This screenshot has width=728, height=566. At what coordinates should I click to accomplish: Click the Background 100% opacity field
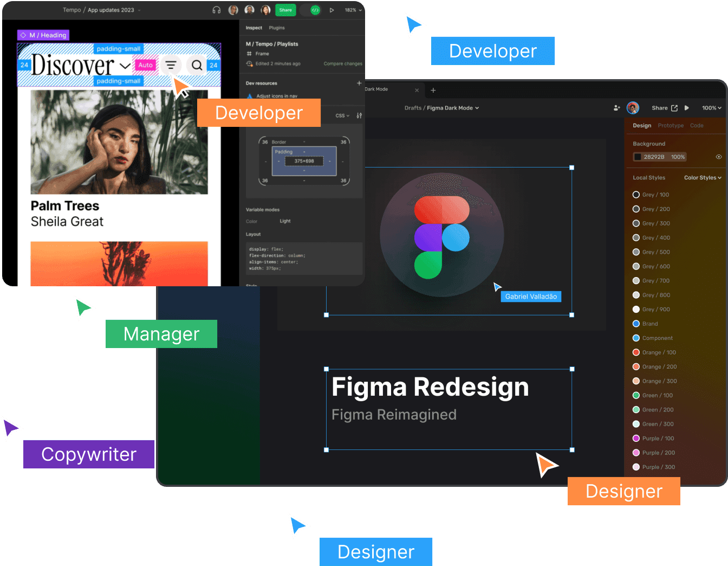pos(678,157)
